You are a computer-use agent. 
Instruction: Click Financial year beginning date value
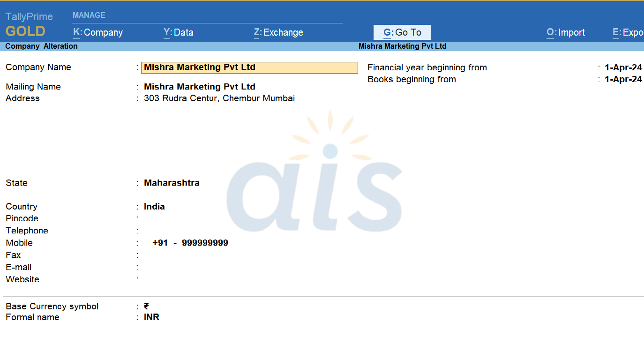[x=623, y=67]
